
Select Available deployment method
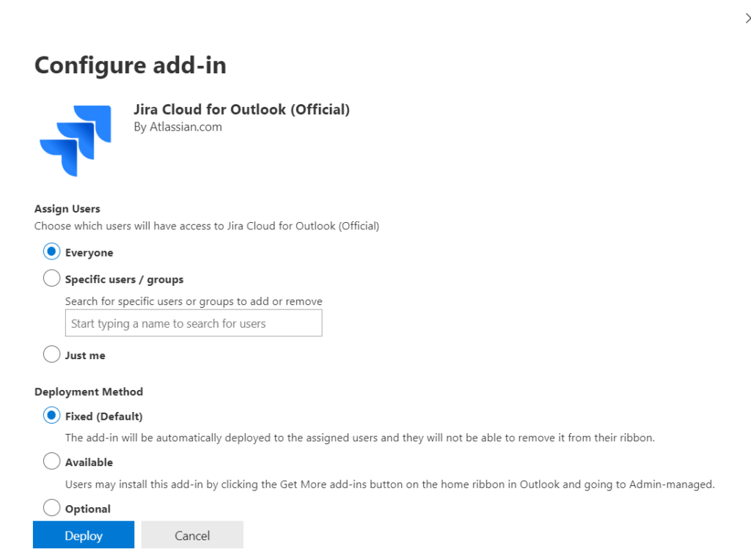tap(52, 461)
